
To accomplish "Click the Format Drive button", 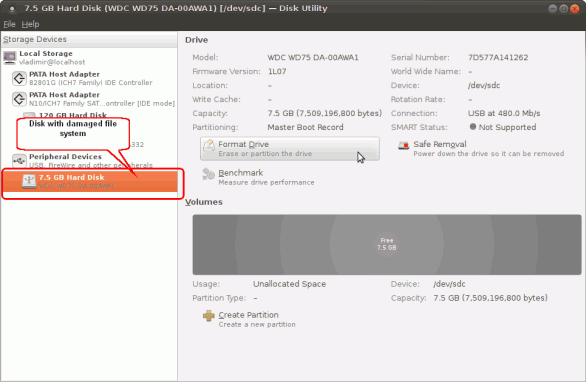I will pos(290,149).
